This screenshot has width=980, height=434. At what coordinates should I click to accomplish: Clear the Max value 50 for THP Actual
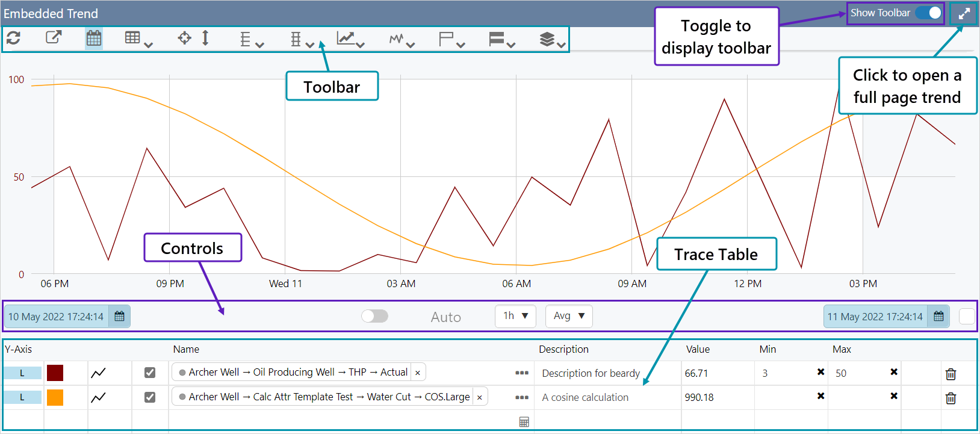tap(894, 372)
